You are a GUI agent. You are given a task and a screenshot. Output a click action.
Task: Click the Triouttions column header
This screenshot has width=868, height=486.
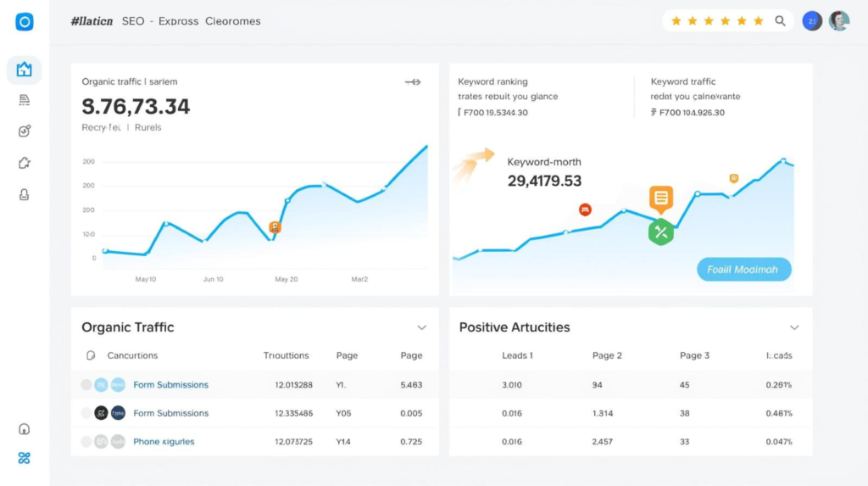(286, 355)
